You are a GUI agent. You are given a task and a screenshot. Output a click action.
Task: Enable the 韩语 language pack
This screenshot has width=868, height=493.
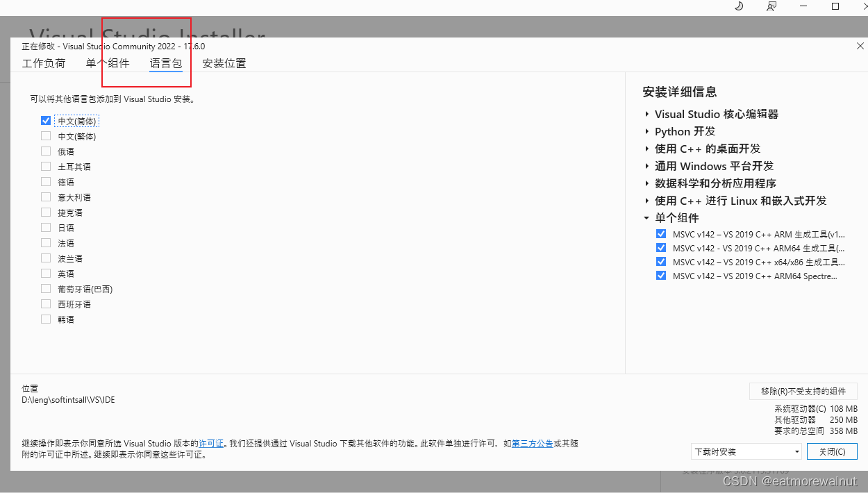pyautogui.click(x=45, y=319)
